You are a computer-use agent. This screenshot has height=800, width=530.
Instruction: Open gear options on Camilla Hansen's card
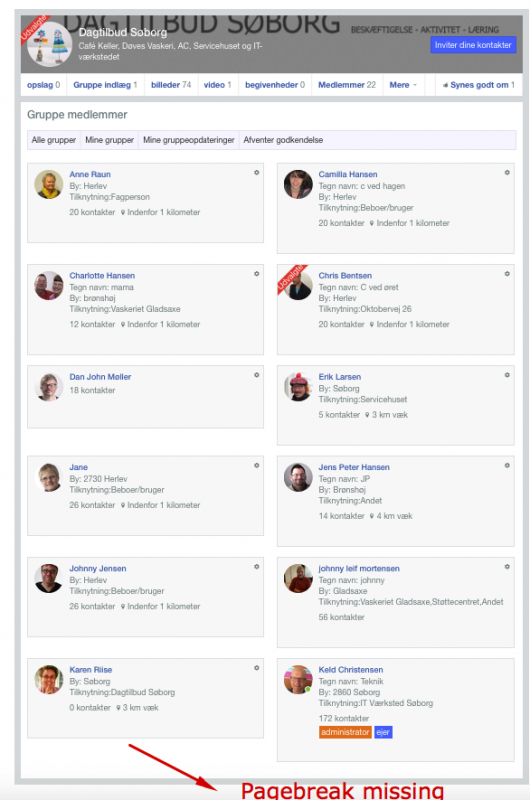(507, 172)
